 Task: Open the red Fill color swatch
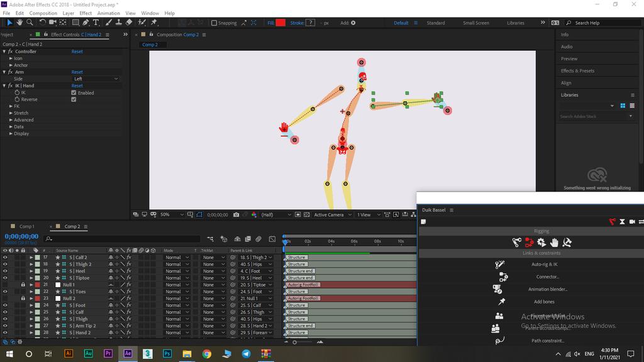point(280,23)
